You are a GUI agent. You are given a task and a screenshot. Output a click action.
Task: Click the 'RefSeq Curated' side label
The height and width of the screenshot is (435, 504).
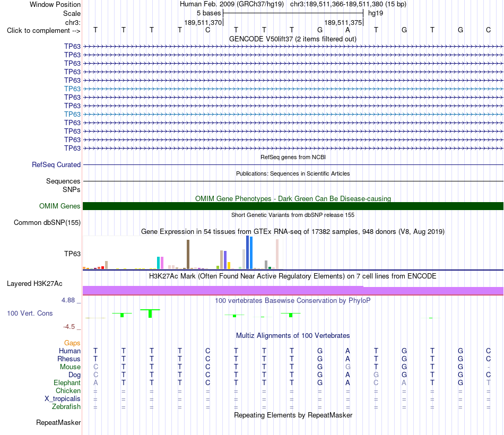click(56, 164)
